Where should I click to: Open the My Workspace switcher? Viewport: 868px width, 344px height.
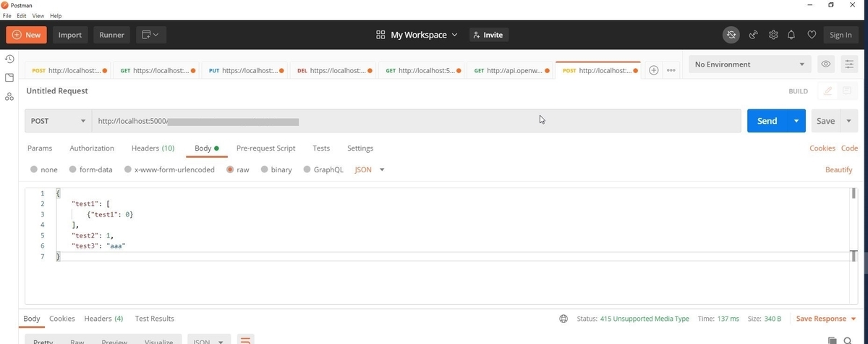[x=417, y=35]
